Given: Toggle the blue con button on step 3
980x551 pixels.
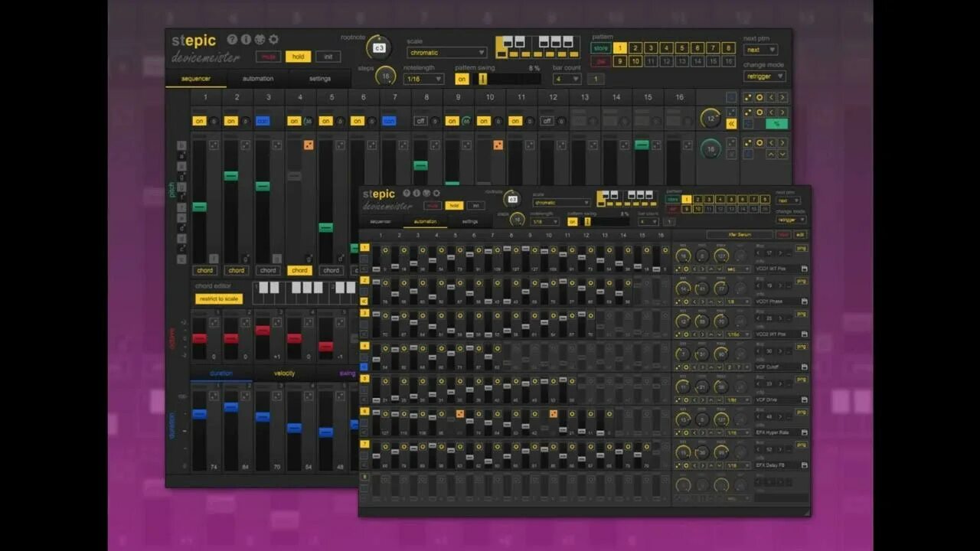Looking at the screenshot, I should click(263, 121).
